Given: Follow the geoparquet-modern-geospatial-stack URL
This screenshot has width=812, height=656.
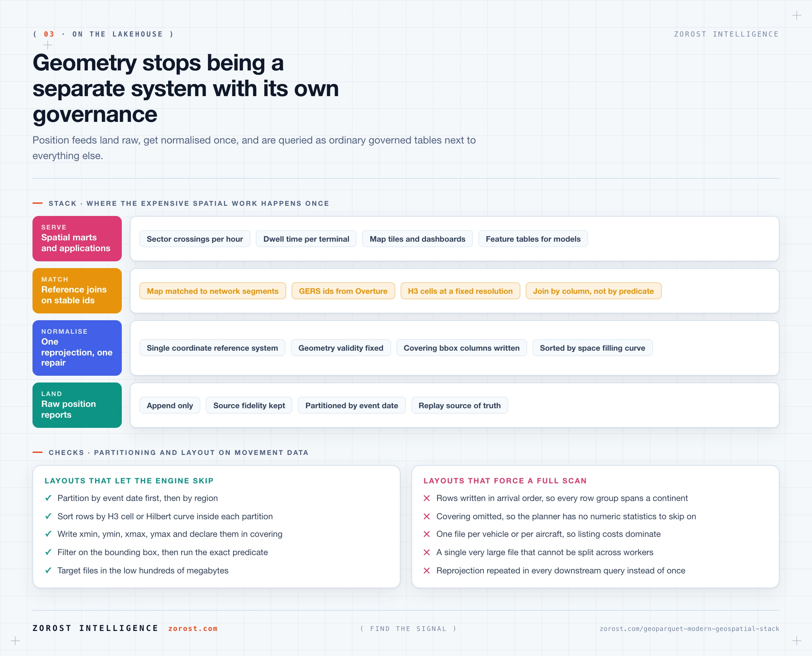Looking at the screenshot, I should coord(689,629).
